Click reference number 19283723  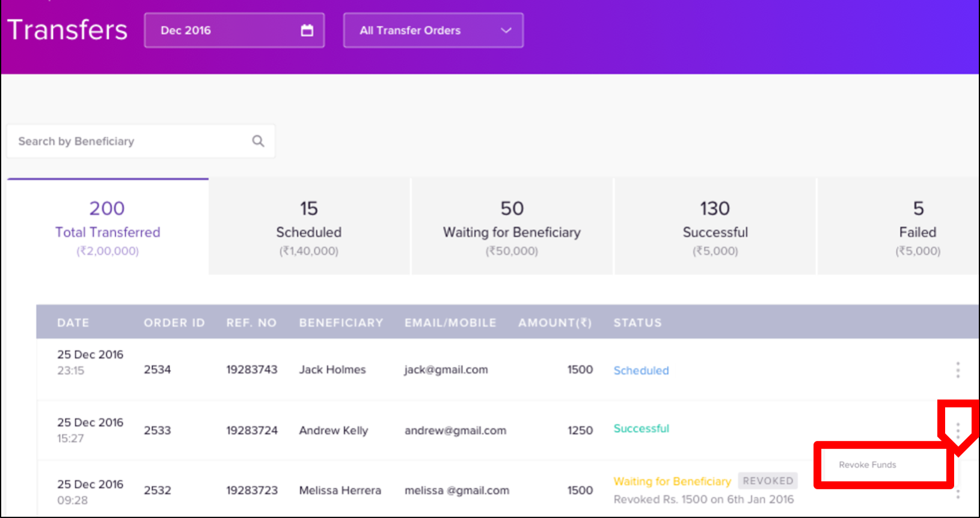252,490
